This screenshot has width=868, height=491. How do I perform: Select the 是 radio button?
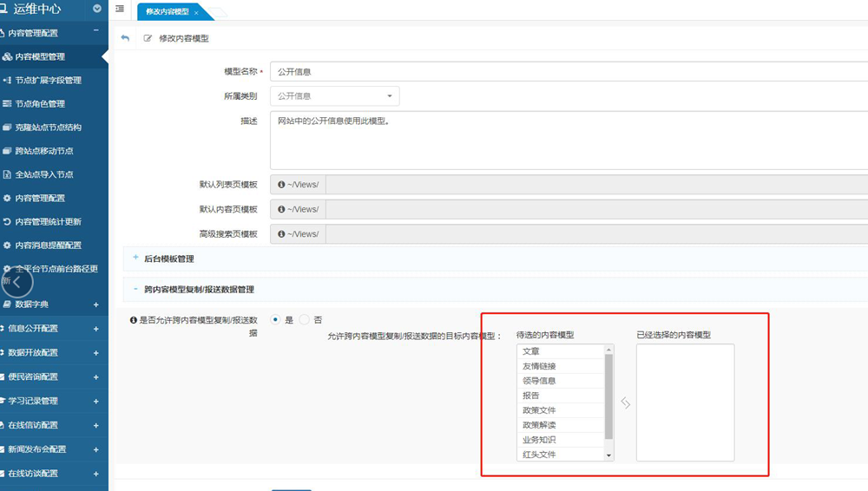tap(276, 319)
